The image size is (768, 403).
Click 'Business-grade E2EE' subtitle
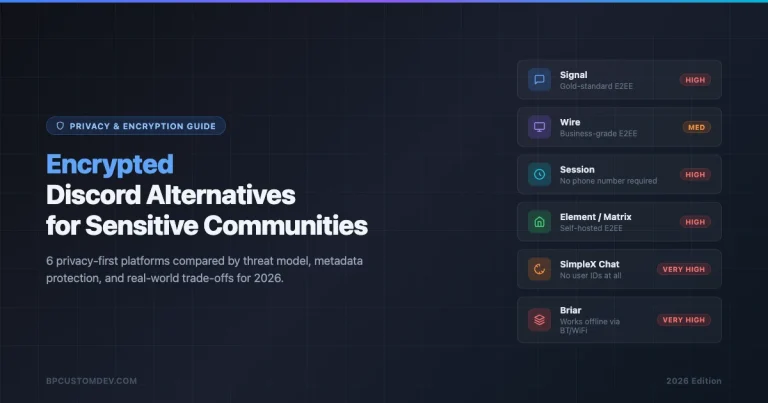click(599, 134)
